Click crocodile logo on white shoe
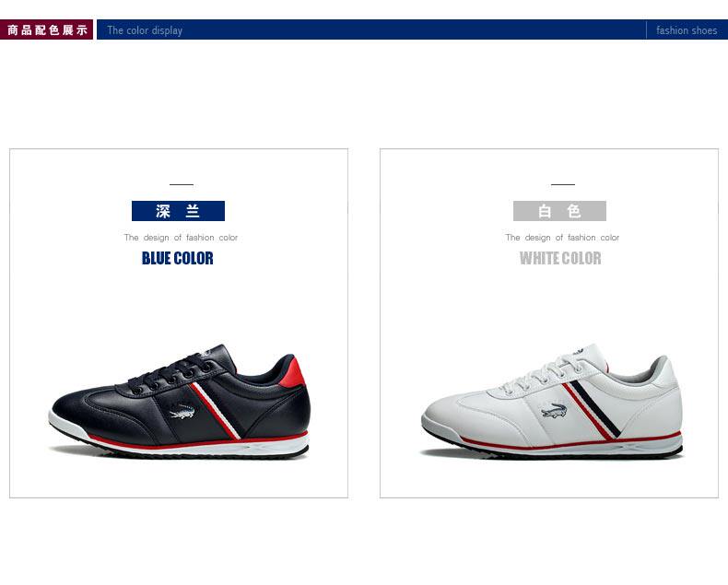Image resolution: width=728 pixels, height=585 pixels. point(555,411)
